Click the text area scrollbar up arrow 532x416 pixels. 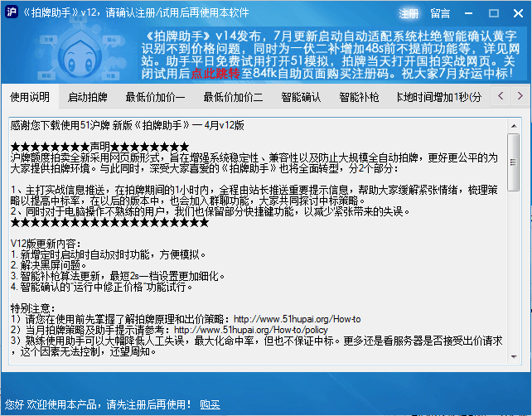tap(514, 124)
